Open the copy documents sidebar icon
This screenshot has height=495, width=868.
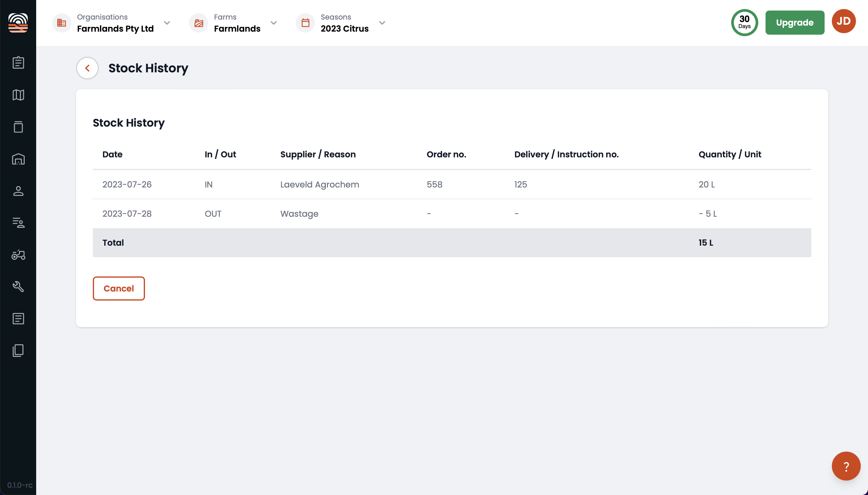pos(18,351)
